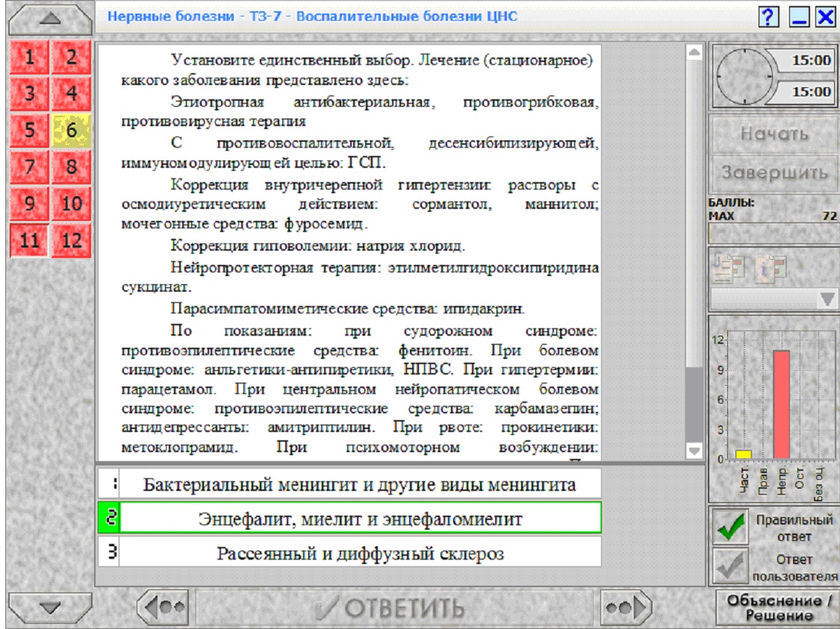Click the green number 2 answer marker
This screenshot has width=840, height=629.
click(x=110, y=518)
